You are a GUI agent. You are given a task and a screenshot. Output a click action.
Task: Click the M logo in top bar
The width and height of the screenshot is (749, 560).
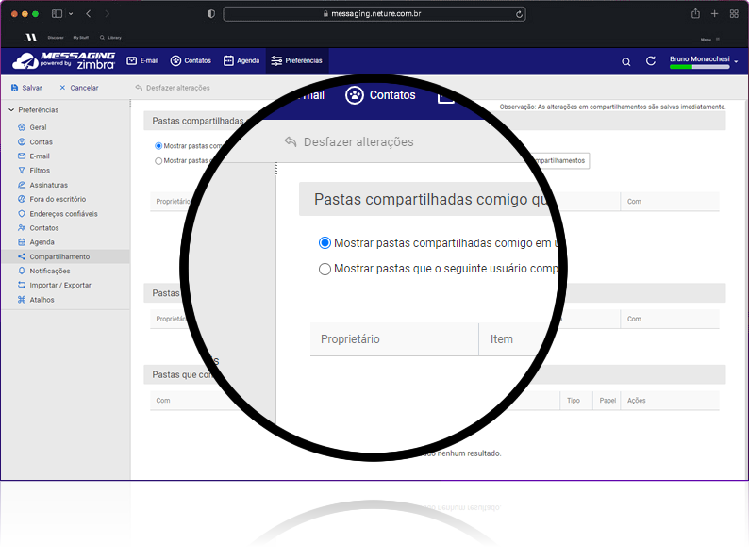[x=30, y=37]
